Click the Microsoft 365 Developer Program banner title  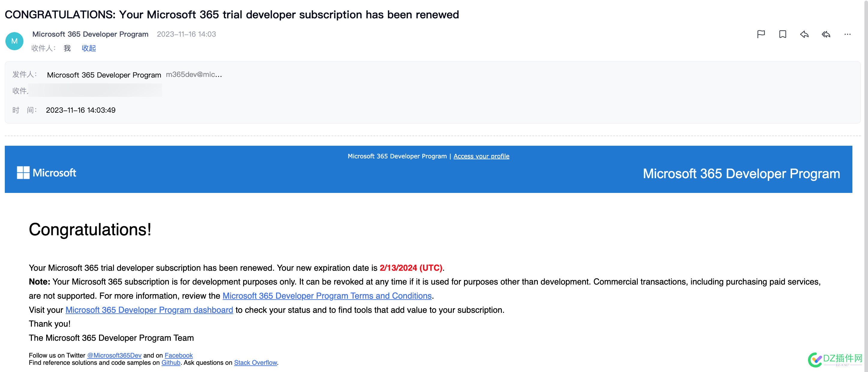pyautogui.click(x=741, y=174)
